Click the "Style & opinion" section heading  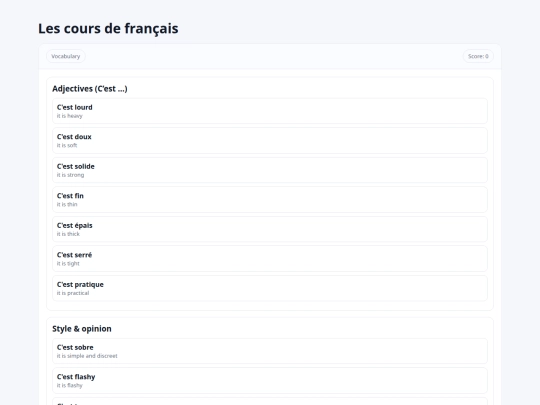pos(82,329)
